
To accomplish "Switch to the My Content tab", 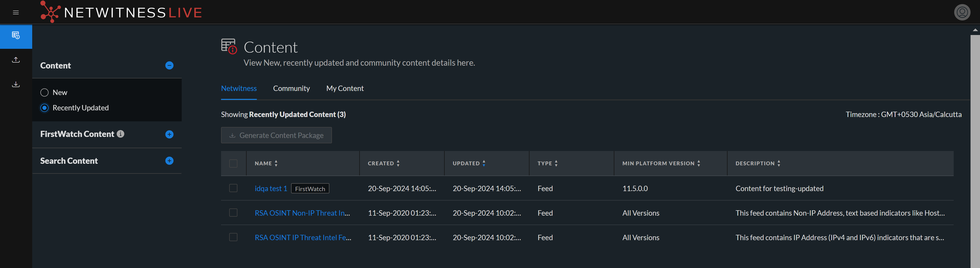I will click(345, 89).
